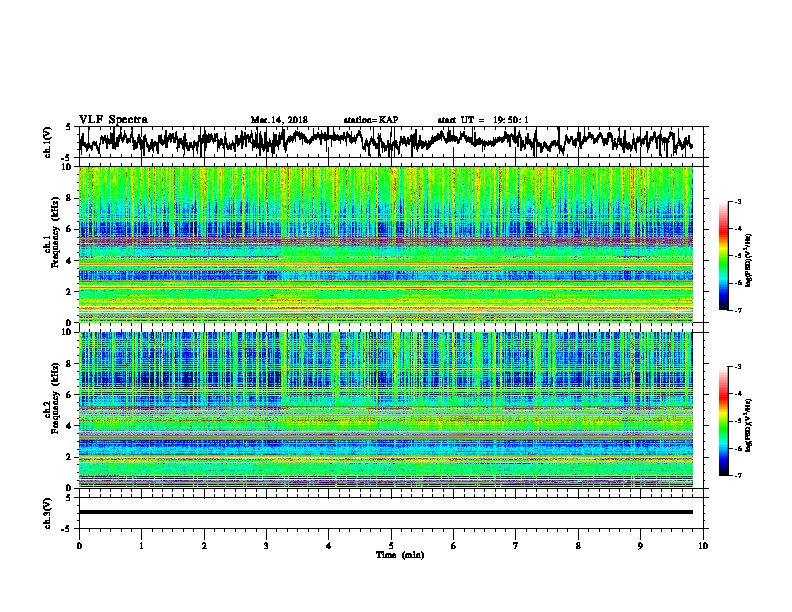The width and height of the screenshot is (792, 612).
Task: Click the "2" kHz tick on ch.1 frequency axis
Action: [x=69, y=291]
